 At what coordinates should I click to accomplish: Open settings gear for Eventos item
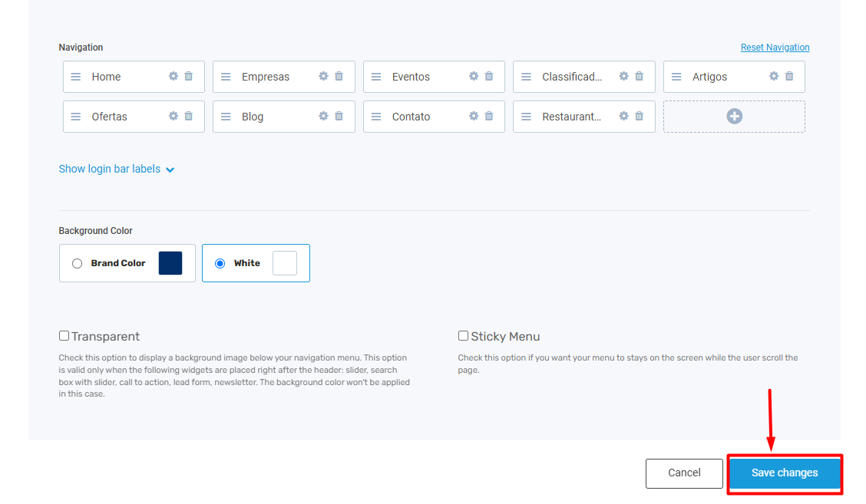click(474, 76)
